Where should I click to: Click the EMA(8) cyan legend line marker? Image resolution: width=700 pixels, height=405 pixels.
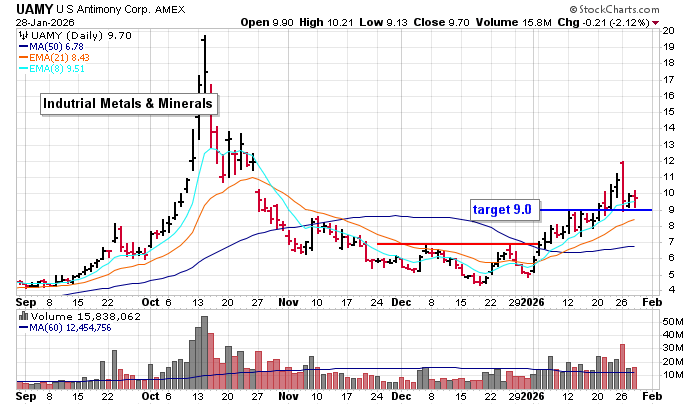(23, 69)
